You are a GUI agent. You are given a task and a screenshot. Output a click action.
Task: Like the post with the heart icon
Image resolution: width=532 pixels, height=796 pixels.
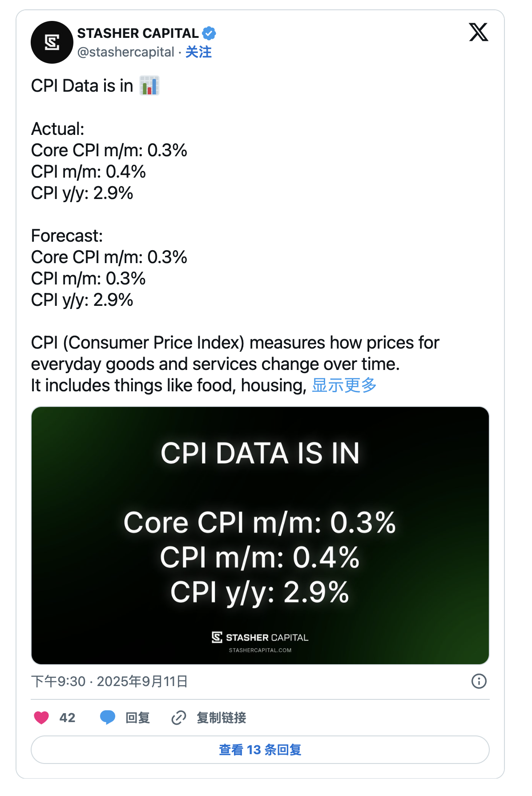(x=41, y=718)
